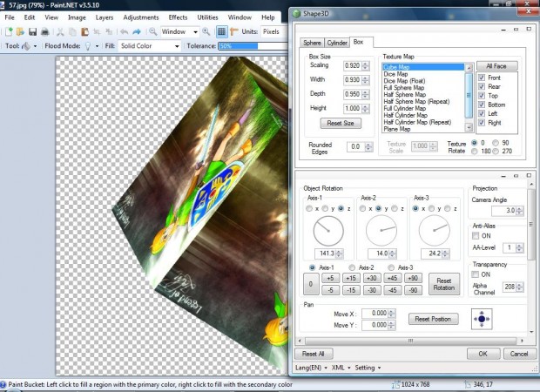This screenshot has width=540, height=392.
Task: Toggle the pixel grid icon
Action: (221, 31)
